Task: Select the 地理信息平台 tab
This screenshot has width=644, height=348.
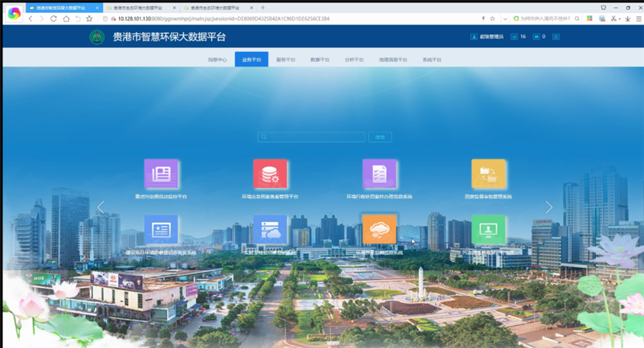Action: pyautogui.click(x=393, y=60)
